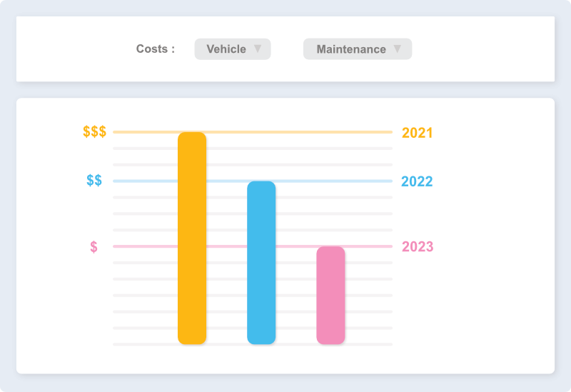Select the pink 2023 bar
This screenshot has width=571, height=392.
pyautogui.click(x=330, y=295)
